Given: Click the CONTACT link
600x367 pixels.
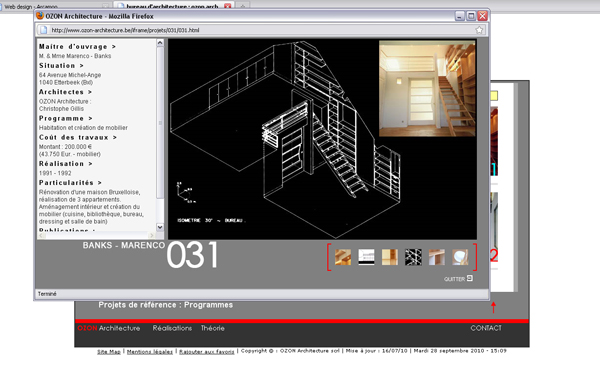Looking at the screenshot, I should point(486,328).
